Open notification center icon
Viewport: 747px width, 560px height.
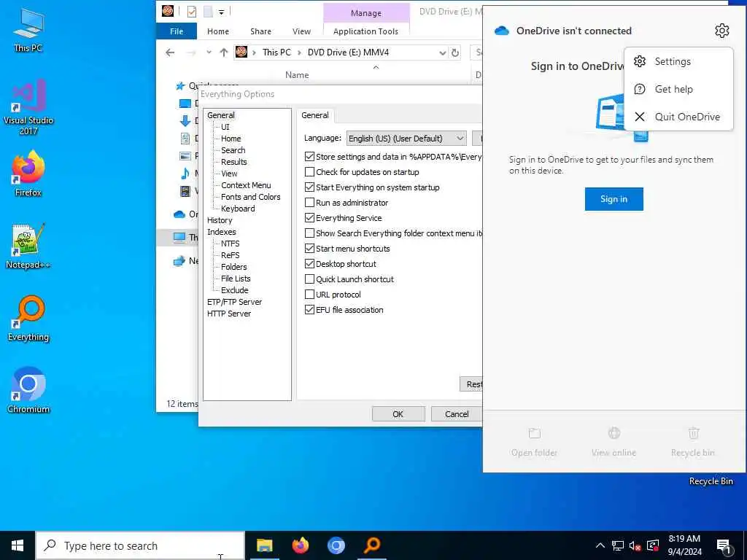[x=724, y=545]
